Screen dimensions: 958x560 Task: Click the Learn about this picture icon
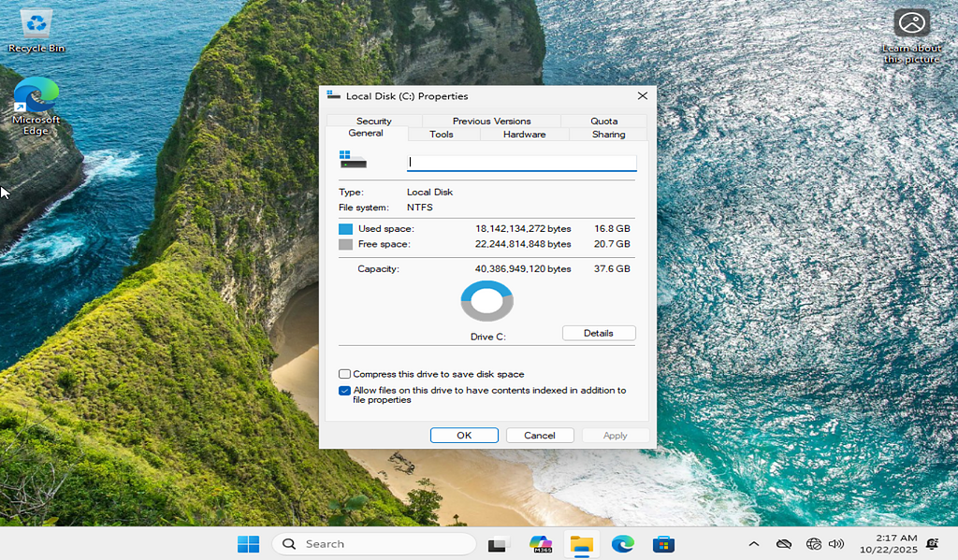point(910,28)
